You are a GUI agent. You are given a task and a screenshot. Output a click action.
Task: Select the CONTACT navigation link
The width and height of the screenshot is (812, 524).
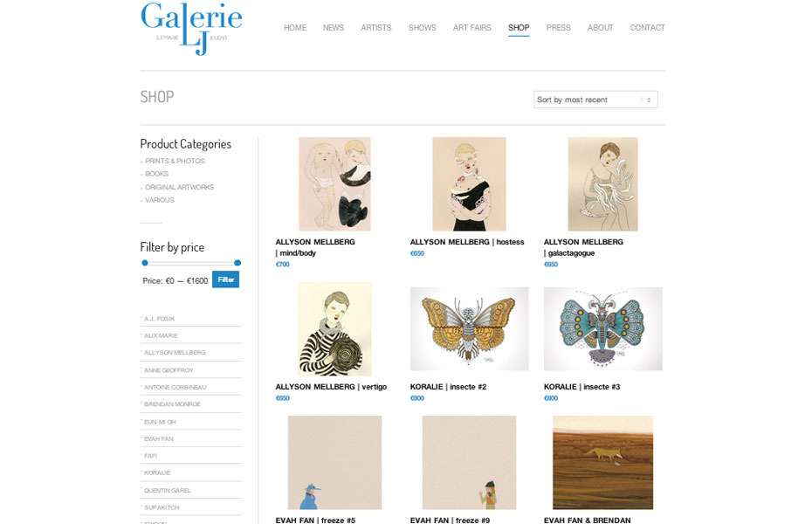[x=647, y=27]
